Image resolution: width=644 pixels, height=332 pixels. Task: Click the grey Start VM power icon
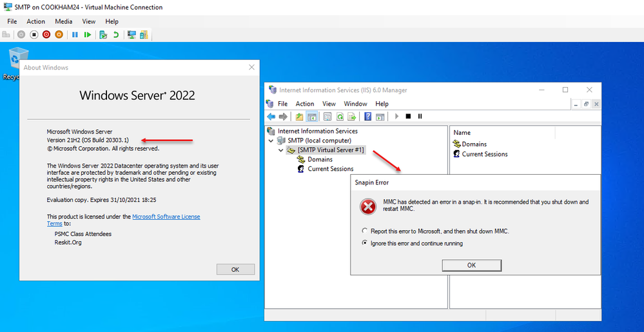[x=21, y=35]
